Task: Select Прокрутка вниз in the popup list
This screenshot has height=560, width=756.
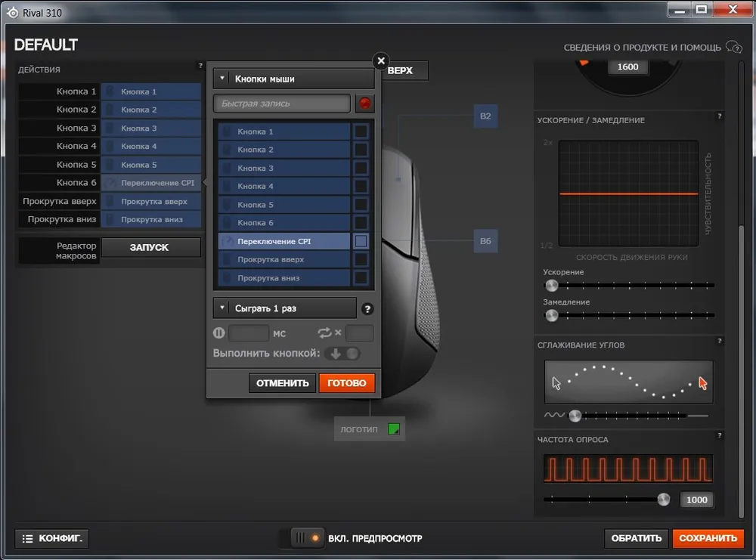Action: point(284,278)
